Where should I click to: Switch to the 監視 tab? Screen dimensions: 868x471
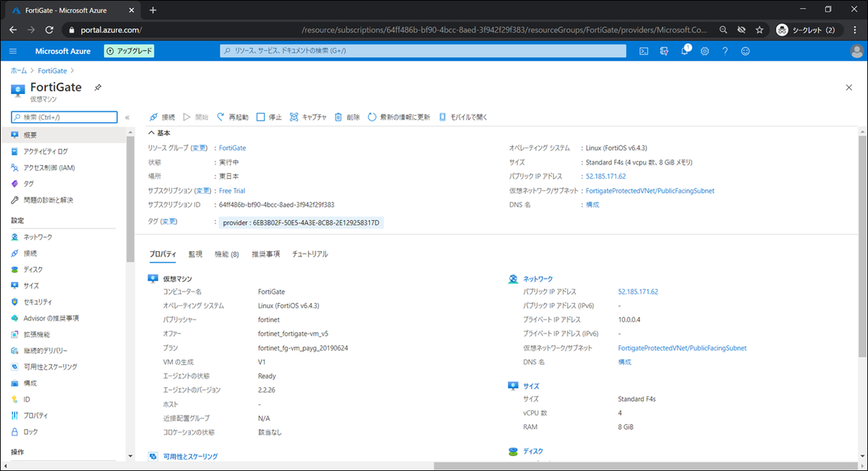pos(195,254)
